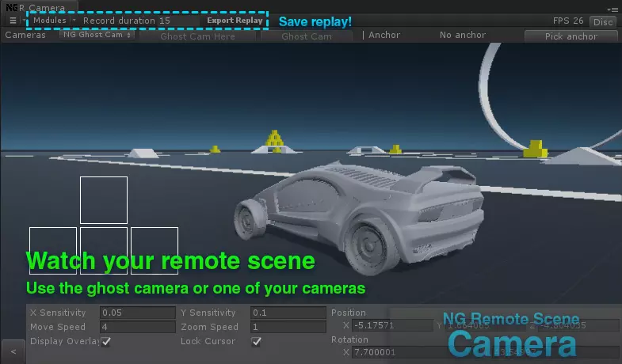Open the Modules dropdown

pyautogui.click(x=52, y=21)
